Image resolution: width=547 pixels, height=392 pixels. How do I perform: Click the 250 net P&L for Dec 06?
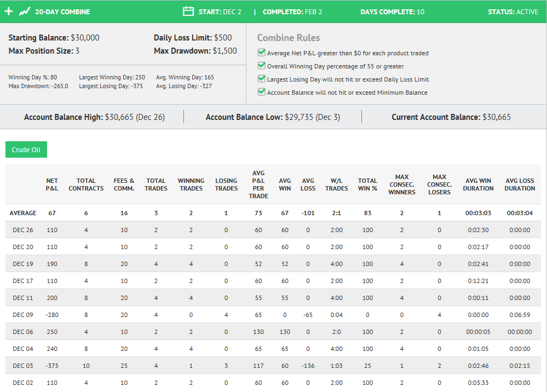click(52, 332)
